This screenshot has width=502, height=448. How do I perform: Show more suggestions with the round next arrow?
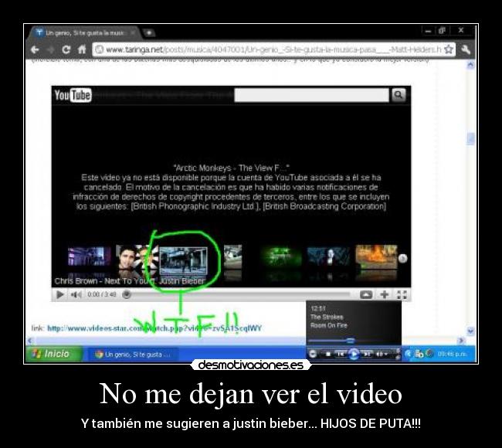(402, 259)
